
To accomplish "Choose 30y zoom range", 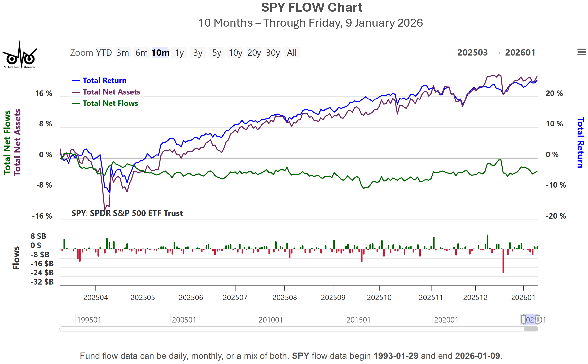I will coord(273,53).
